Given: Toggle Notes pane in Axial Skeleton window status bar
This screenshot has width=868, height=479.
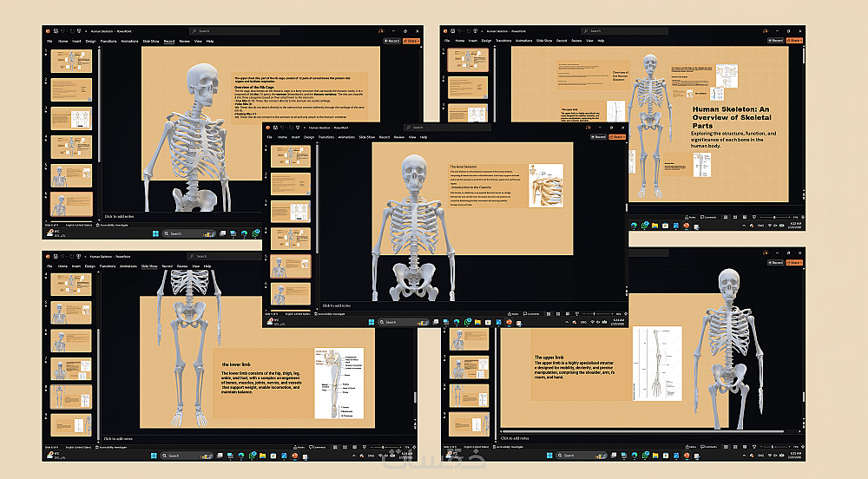Looking at the screenshot, I should [x=513, y=313].
